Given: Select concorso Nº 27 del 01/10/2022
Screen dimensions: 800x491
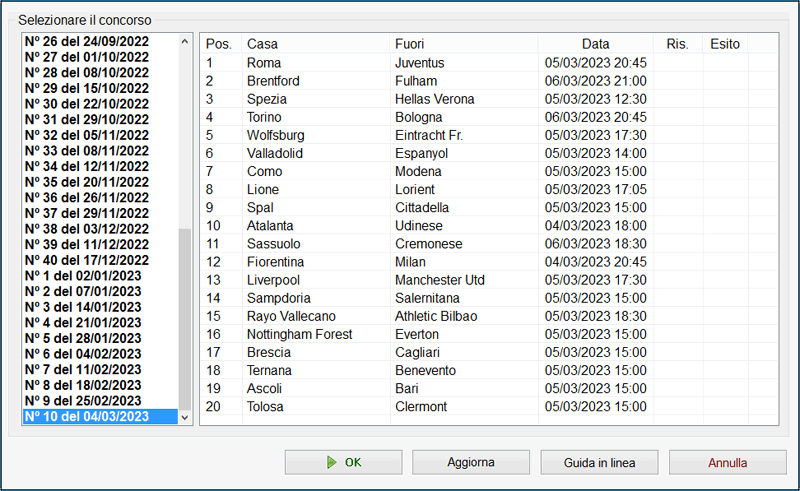Looking at the screenshot, I should tap(101, 57).
